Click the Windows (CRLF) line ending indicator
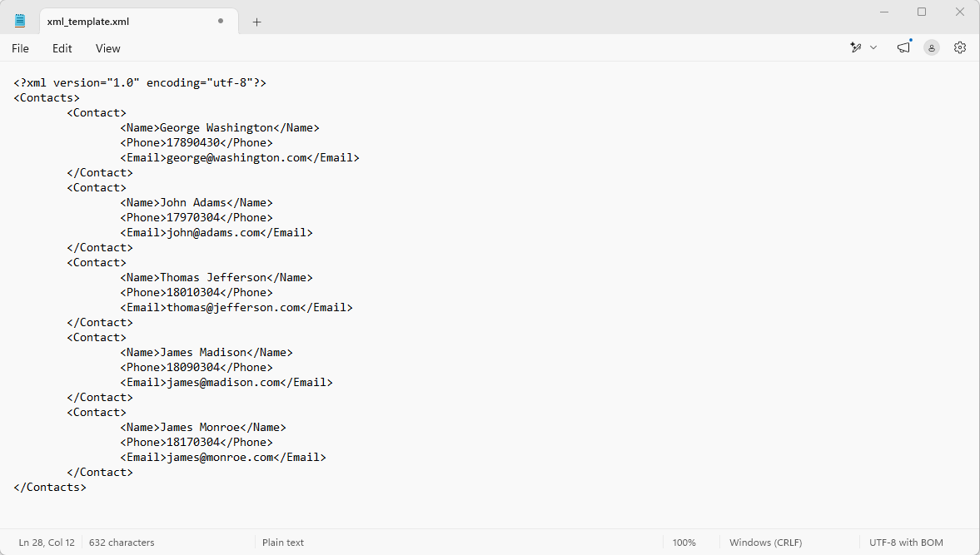The height and width of the screenshot is (555, 980). click(766, 543)
